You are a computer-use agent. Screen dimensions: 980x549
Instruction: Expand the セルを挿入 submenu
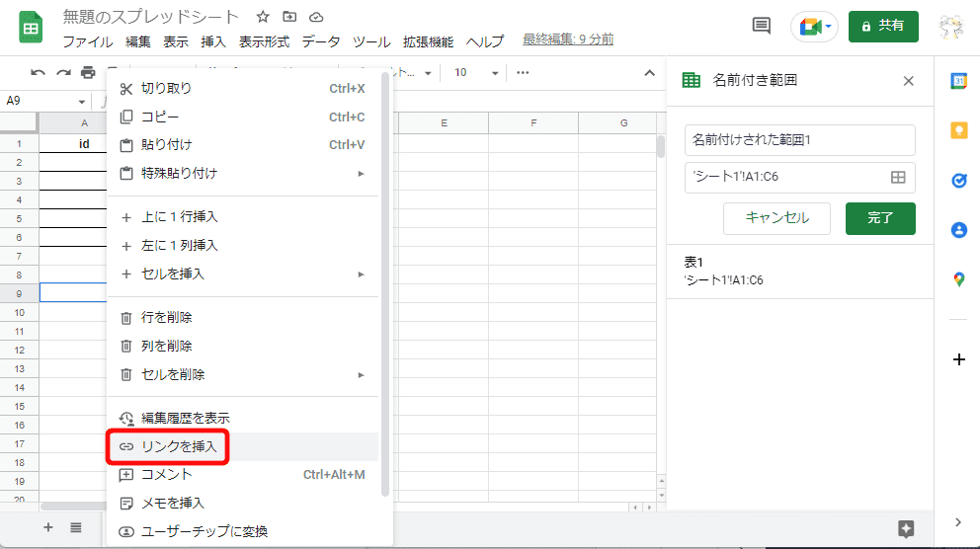pos(242,274)
